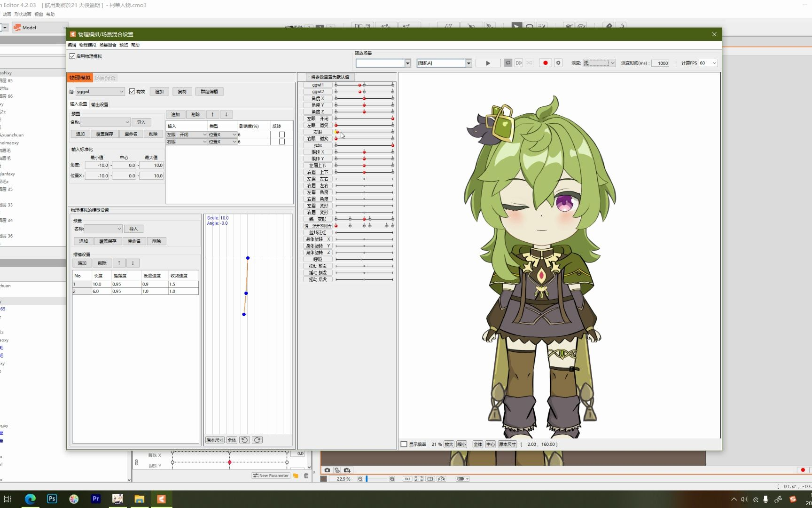This screenshot has height=508, width=812.
Task: Open the input preset 名称 dropdown
Action: tap(105, 122)
